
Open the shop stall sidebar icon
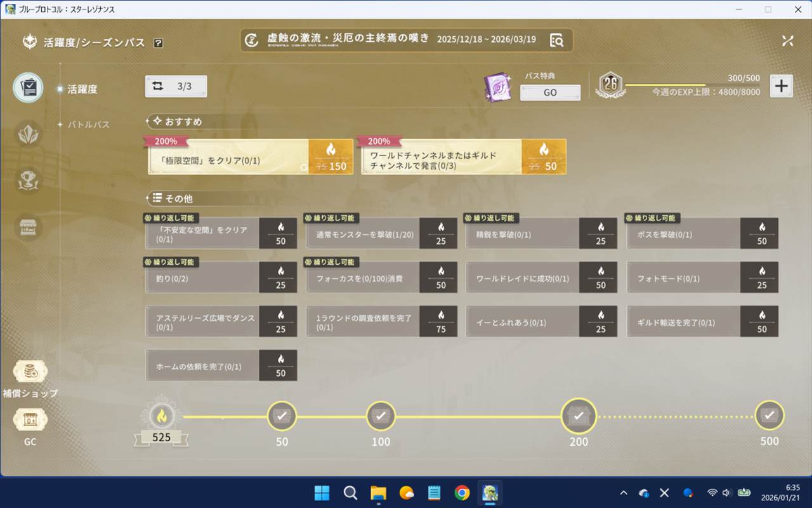(29, 228)
